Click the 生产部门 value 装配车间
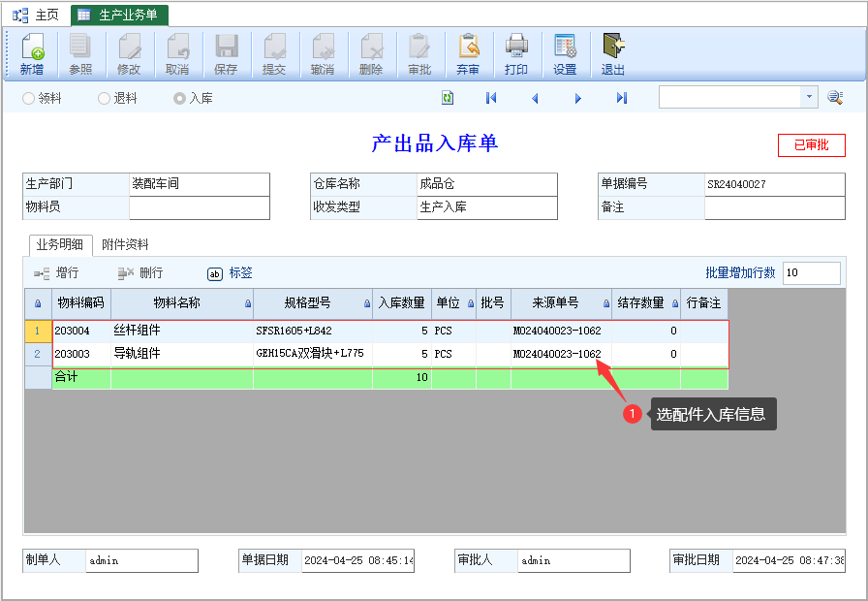868x601 pixels. coord(200,184)
